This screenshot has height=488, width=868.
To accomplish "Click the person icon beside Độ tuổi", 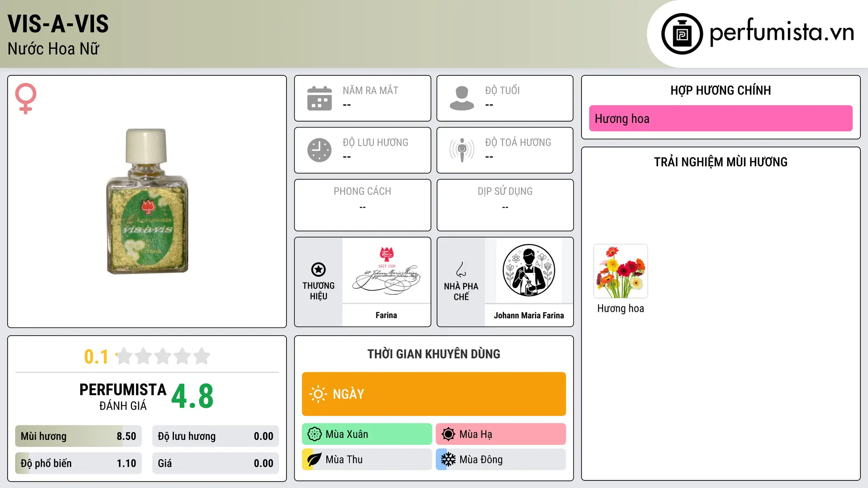I will point(462,98).
